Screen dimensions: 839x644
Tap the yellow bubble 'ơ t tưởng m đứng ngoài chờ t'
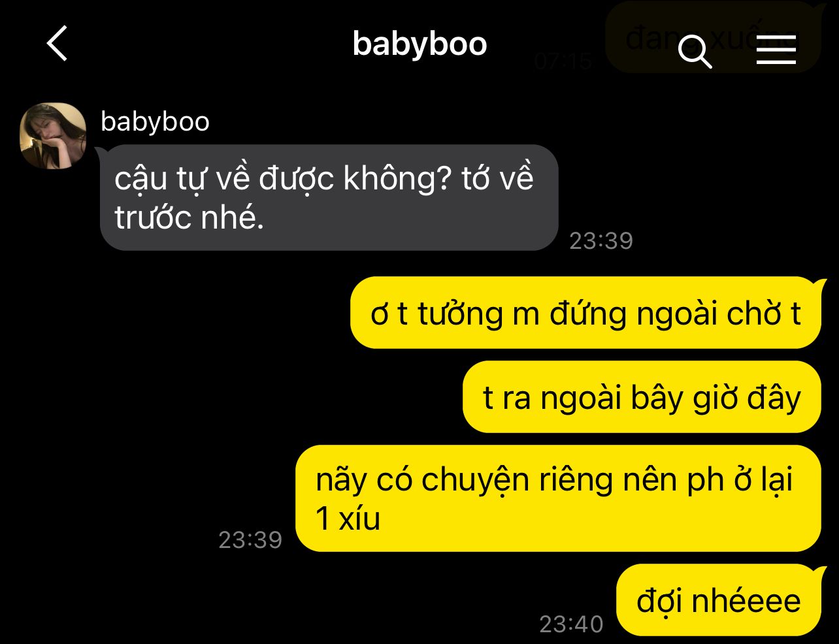pyautogui.click(x=585, y=313)
